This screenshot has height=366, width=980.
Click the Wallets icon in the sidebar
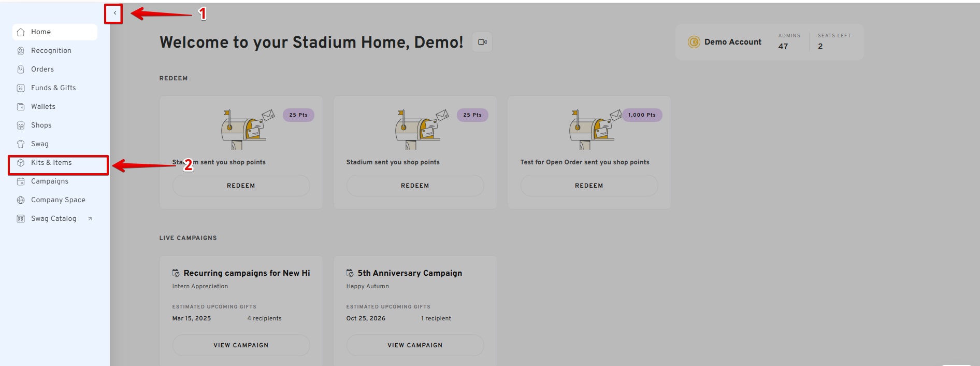(x=21, y=107)
